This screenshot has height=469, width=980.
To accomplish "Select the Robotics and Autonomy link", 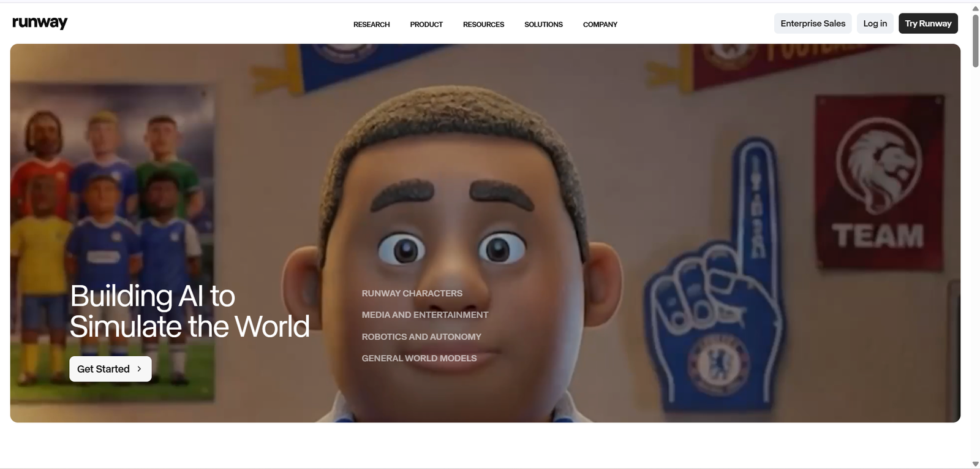I will 421,337.
